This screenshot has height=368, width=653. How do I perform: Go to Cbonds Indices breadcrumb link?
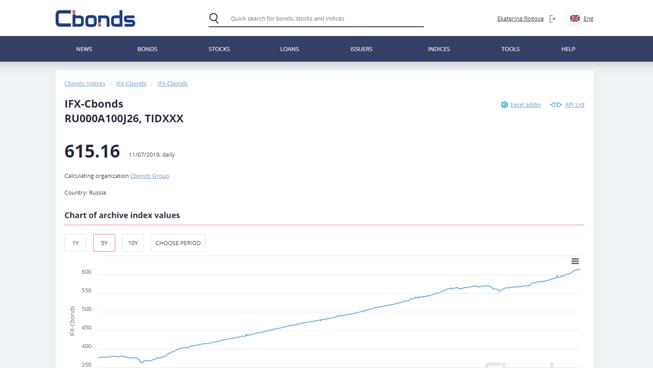pos(85,83)
